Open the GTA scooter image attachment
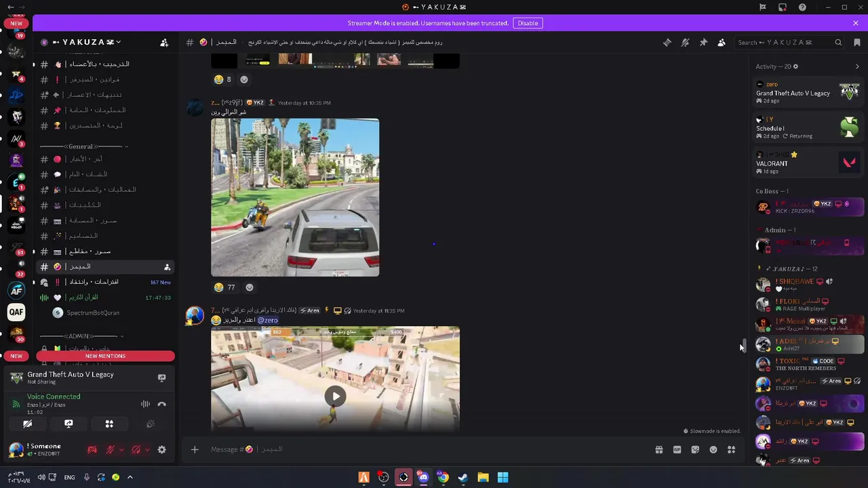 tap(295, 197)
